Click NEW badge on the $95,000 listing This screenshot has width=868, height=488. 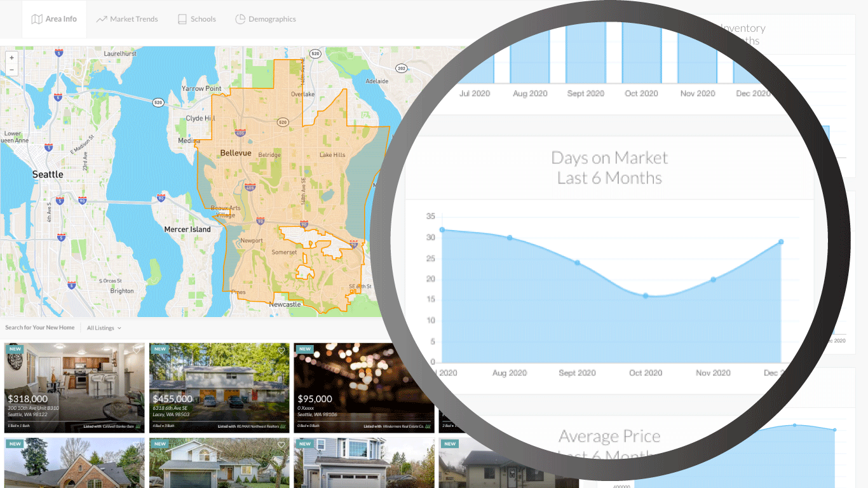[304, 349]
